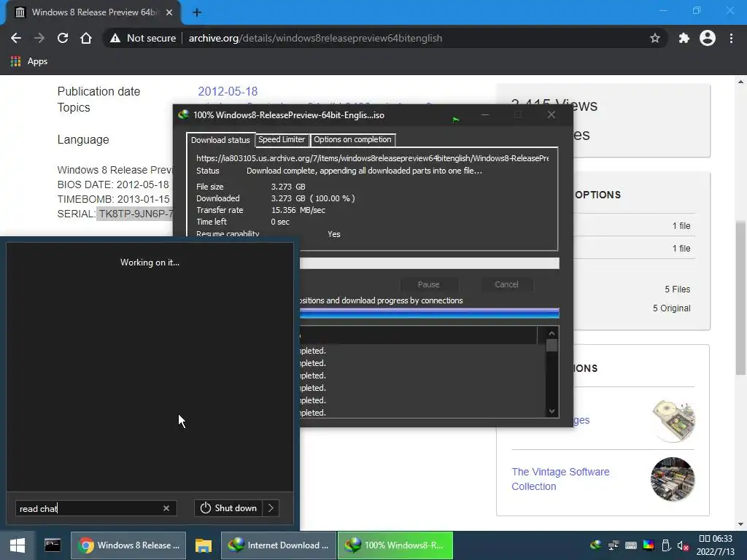The height and width of the screenshot is (560, 747).
Task: Click the Pause button in IDM
Action: click(428, 284)
